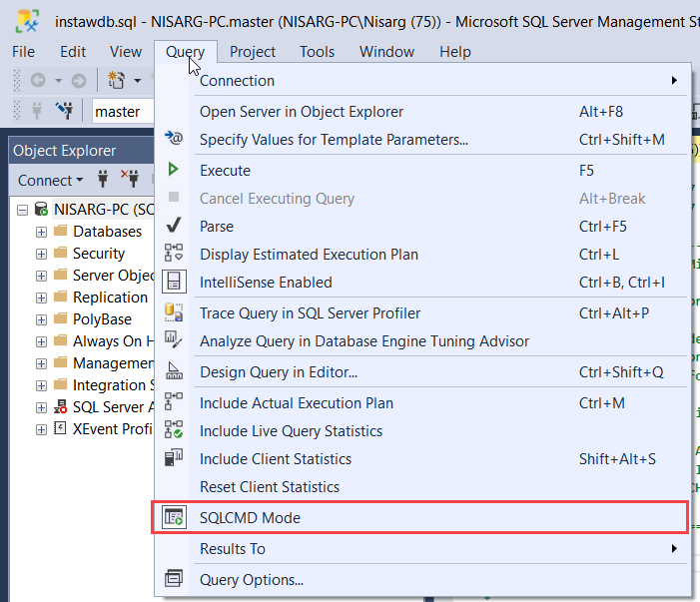Choose Reset Client Statistics
The image size is (700, 602).
pos(270,487)
